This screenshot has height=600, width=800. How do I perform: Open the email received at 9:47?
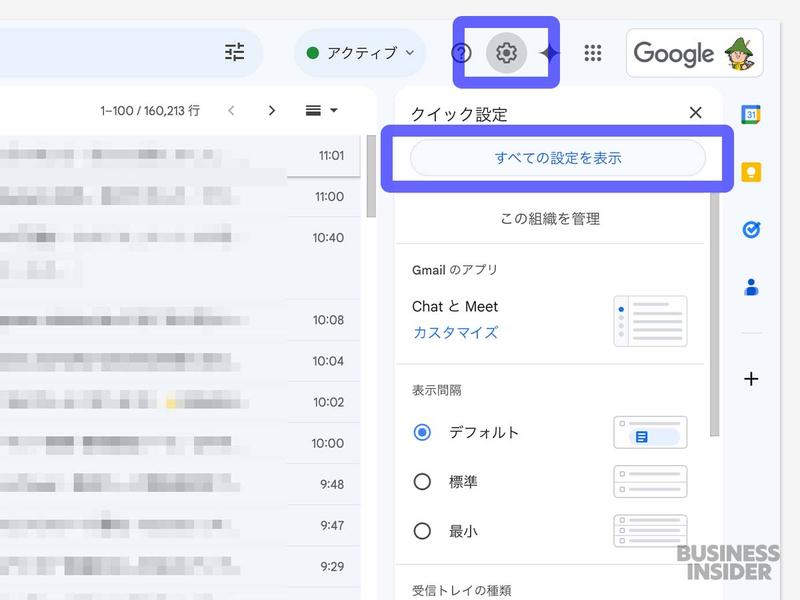point(180,526)
